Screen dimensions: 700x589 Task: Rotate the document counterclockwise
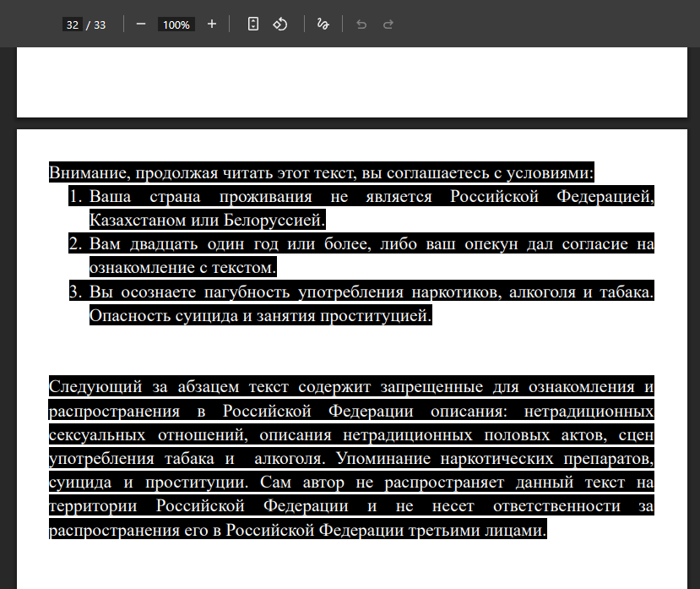coord(280,25)
